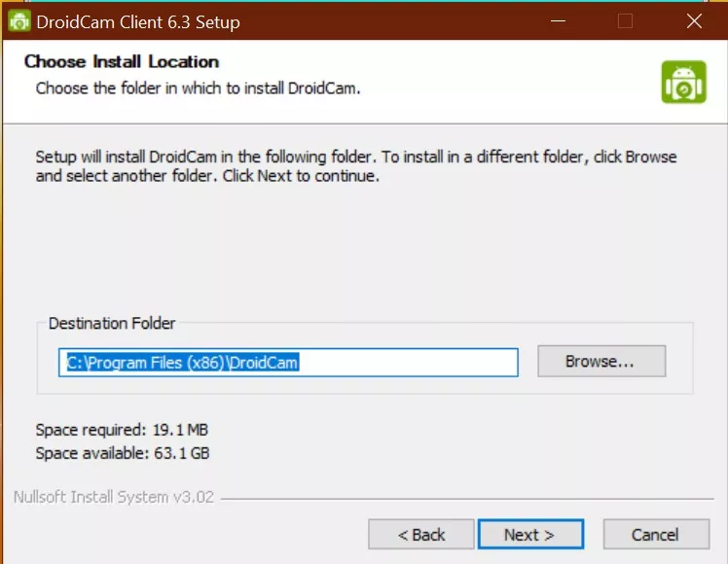This screenshot has width=728, height=564.
Task: Go to previous step with Back button
Action: 420,535
